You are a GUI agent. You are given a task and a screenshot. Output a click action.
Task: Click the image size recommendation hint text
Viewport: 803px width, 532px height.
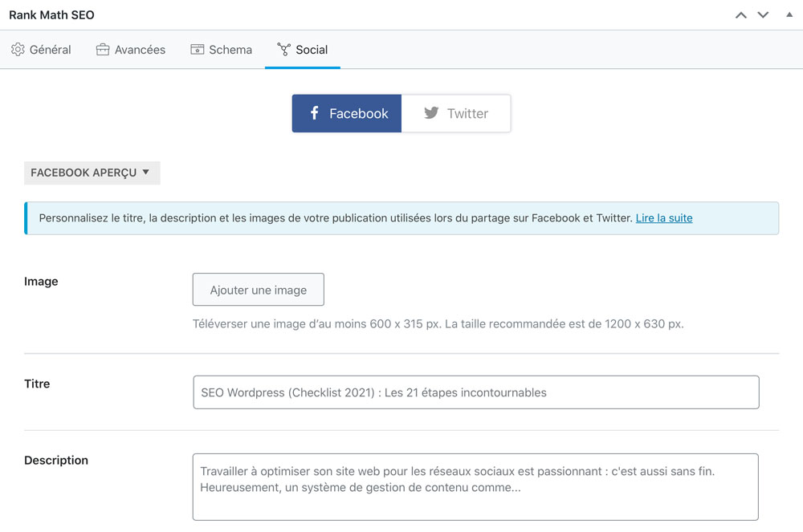(x=438, y=324)
